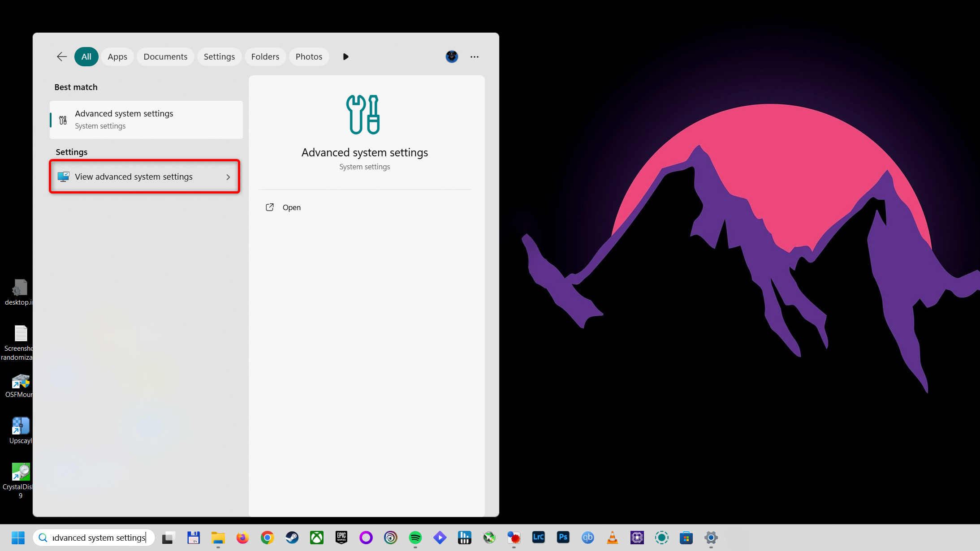Open Steam from the taskbar
Screen dimensions: 980x551
(292, 538)
